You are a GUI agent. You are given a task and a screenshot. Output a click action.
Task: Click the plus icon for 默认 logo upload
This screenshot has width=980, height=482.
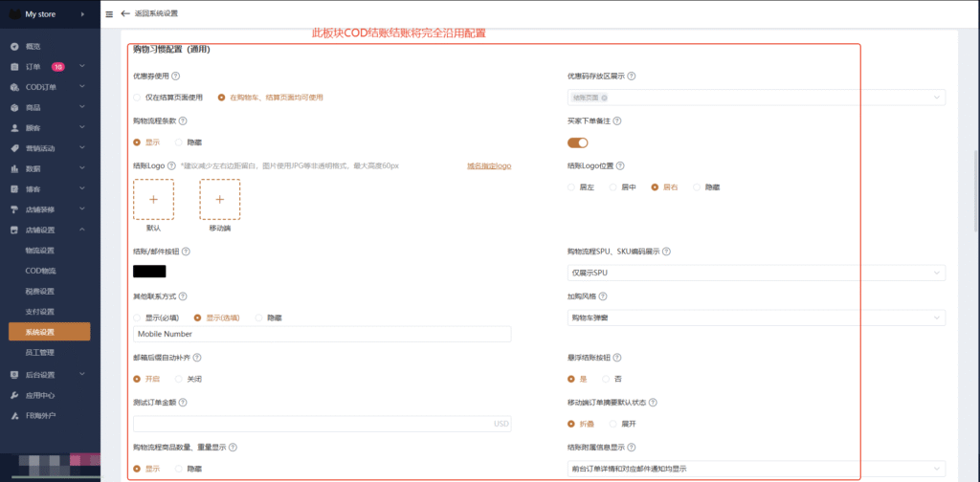pos(153,199)
